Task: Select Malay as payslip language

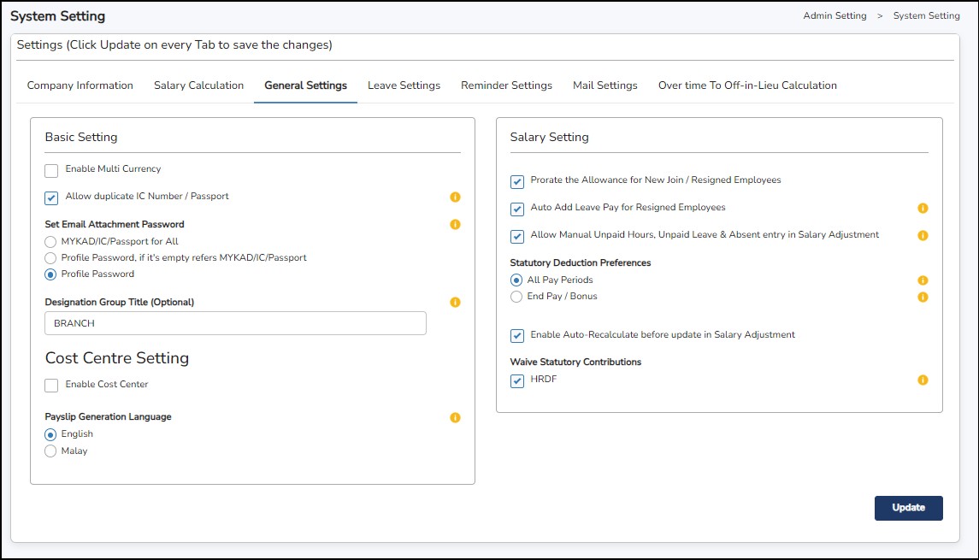Action: point(50,451)
